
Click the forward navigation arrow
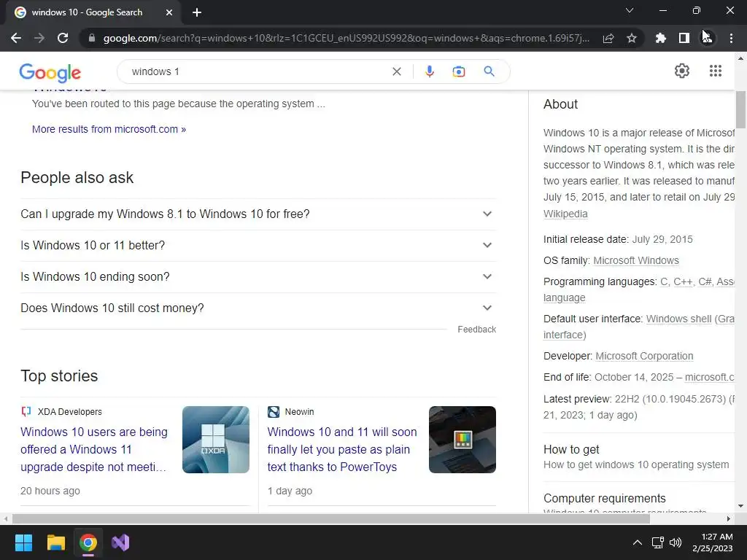coord(39,38)
